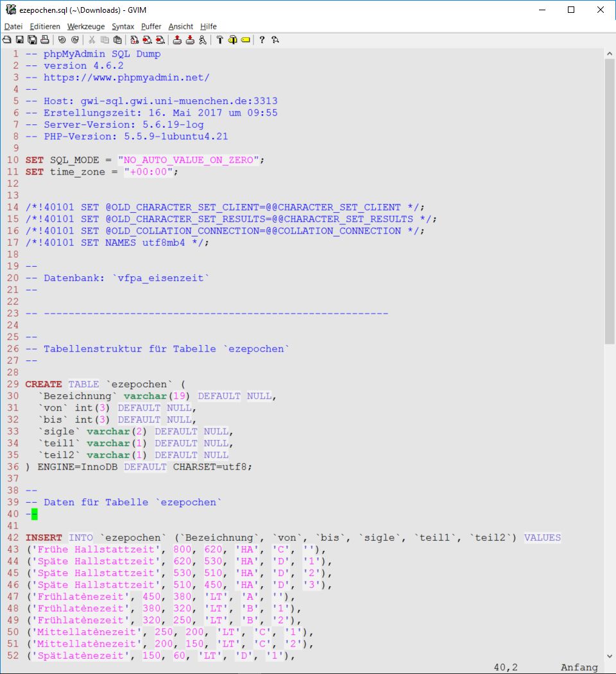Open the Hilfe menu

pyautogui.click(x=209, y=27)
